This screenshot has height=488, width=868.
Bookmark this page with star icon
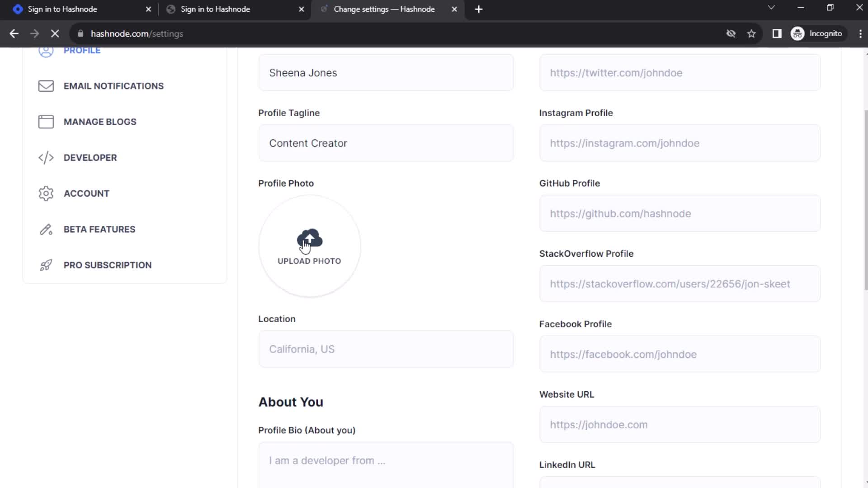click(751, 33)
